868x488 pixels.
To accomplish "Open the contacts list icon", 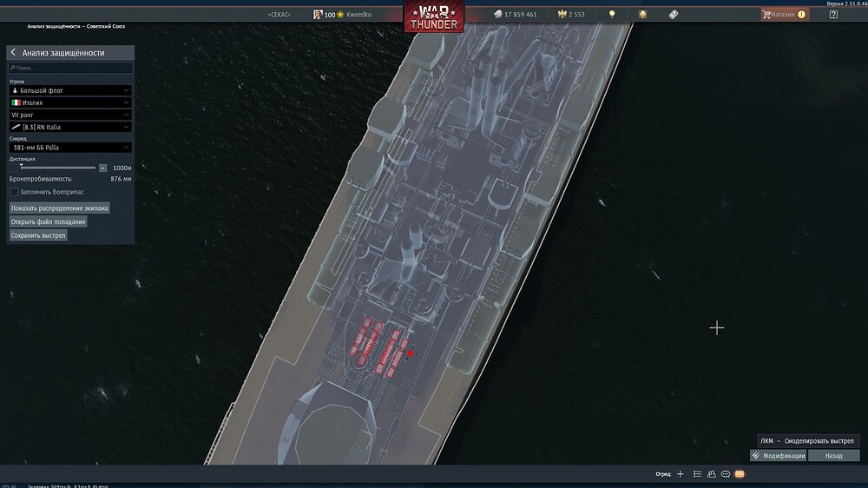I will [x=711, y=474].
